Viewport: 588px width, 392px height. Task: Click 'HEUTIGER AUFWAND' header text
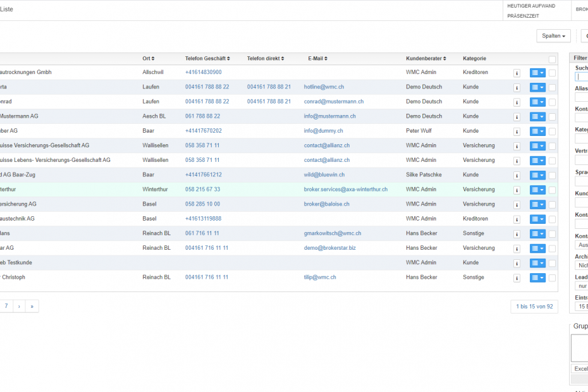[x=531, y=6]
